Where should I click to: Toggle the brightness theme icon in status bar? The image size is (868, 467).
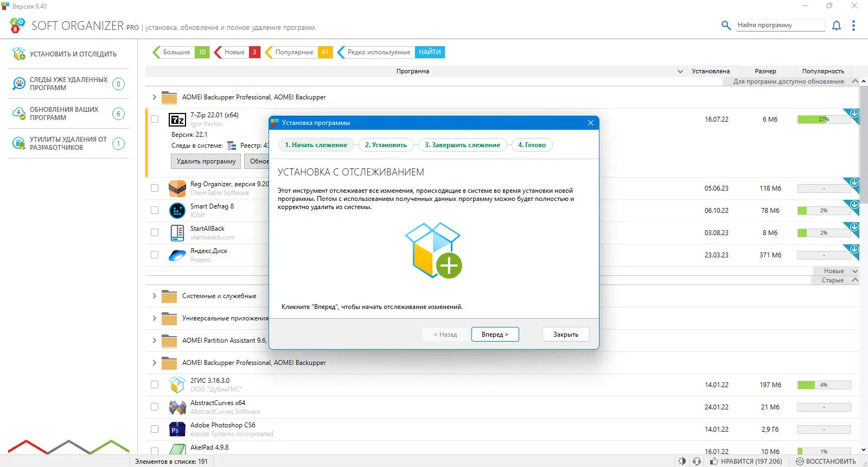pos(682,461)
